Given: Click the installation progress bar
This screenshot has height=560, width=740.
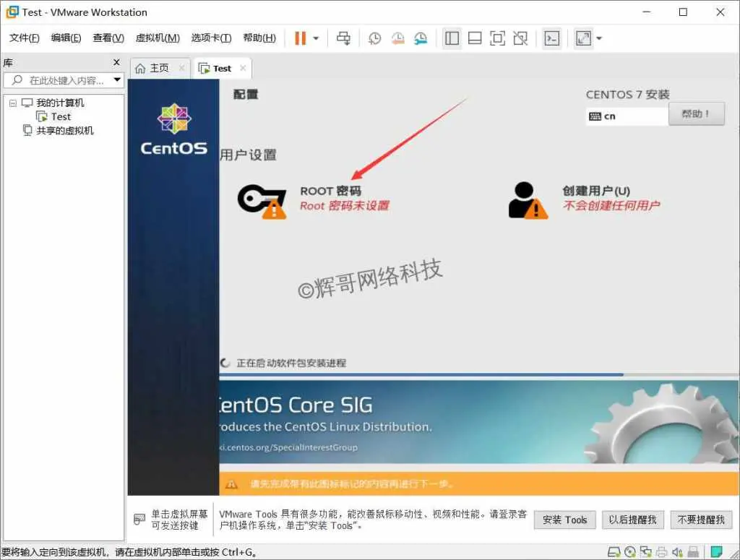Looking at the screenshot, I should 479,374.
